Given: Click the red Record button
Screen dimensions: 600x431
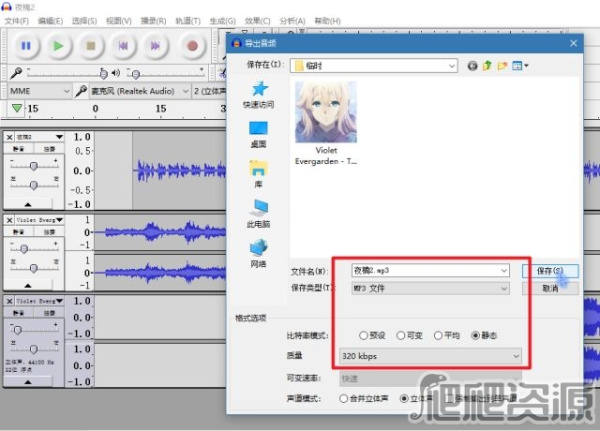Looking at the screenshot, I should (192, 46).
